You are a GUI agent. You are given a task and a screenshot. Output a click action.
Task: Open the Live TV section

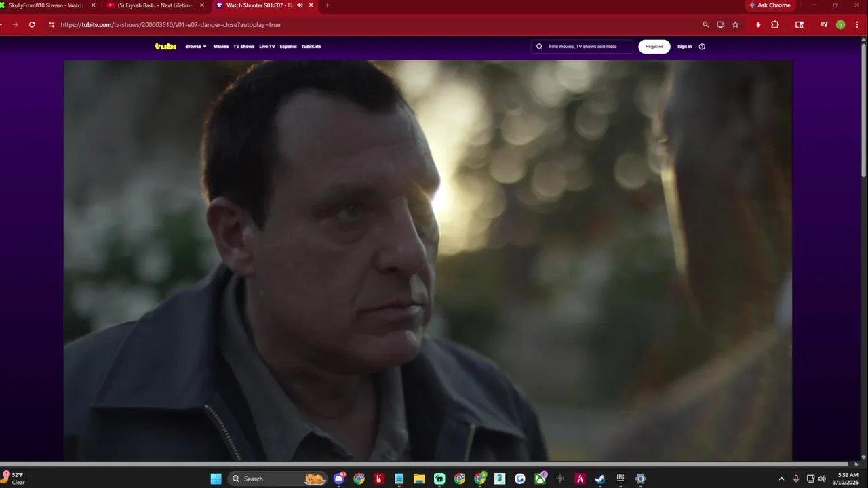click(267, 47)
